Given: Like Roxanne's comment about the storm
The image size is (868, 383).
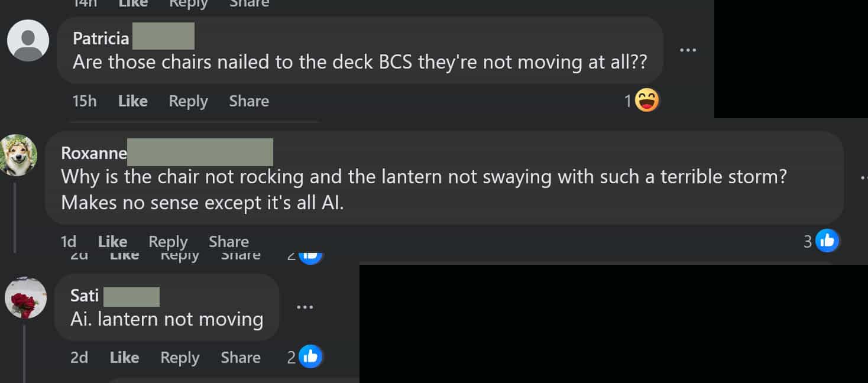Looking at the screenshot, I should tap(112, 241).
